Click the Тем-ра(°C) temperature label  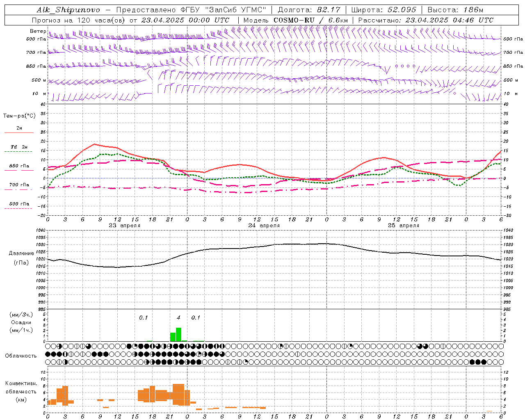tap(19, 116)
